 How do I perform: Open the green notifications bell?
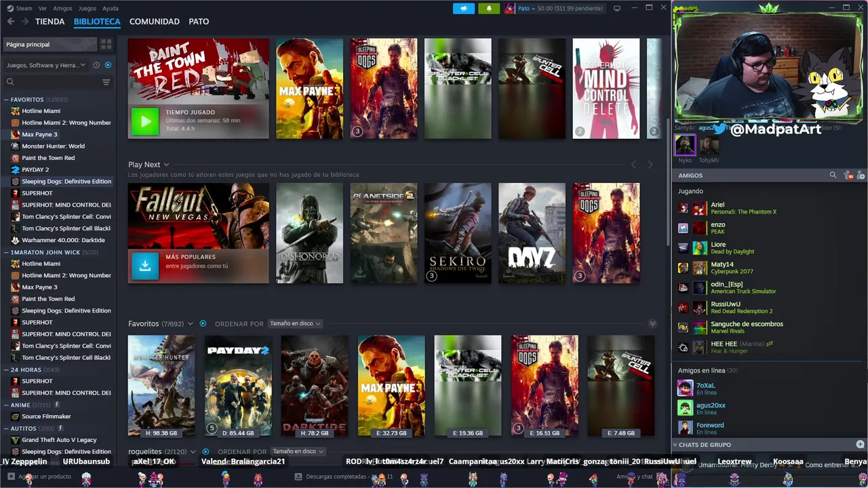pos(489,9)
